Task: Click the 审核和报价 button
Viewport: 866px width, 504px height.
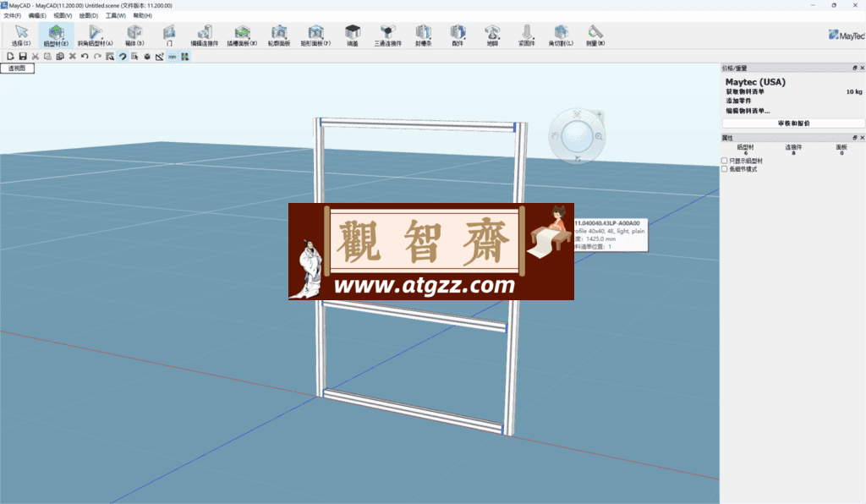Action: 793,123
